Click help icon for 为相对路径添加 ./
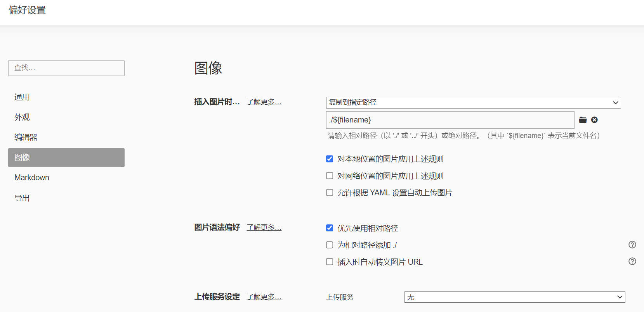The height and width of the screenshot is (312, 644). [632, 245]
